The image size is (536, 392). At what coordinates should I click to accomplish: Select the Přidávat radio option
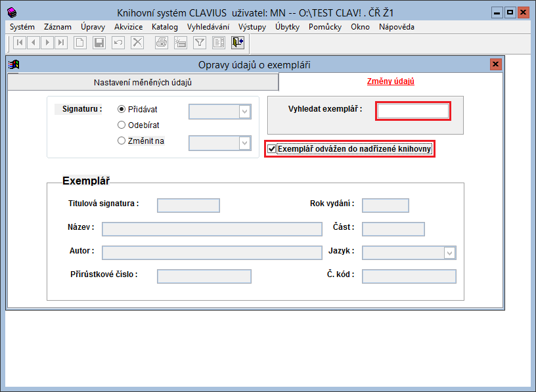[122, 110]
